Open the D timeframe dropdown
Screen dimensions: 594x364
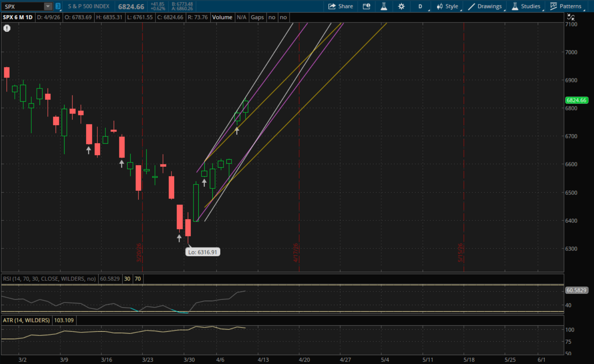click(x=420, y=6)
